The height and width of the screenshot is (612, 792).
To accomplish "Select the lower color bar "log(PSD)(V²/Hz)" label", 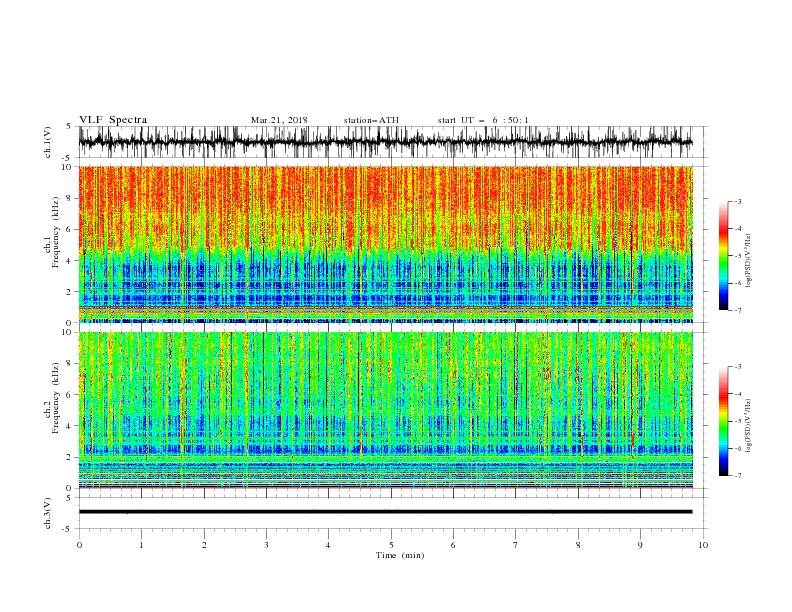I will tap(748, 426).
